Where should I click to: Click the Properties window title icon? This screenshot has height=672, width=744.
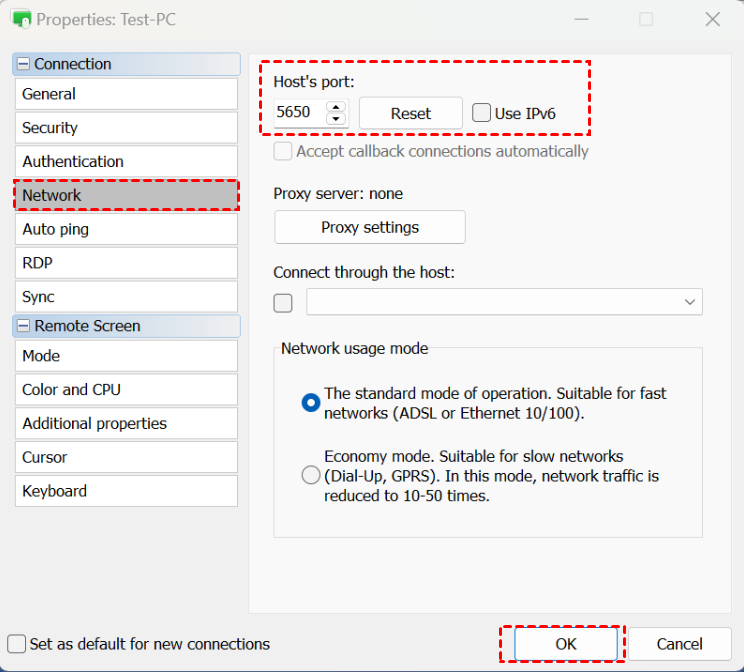[x=20, y=19]
